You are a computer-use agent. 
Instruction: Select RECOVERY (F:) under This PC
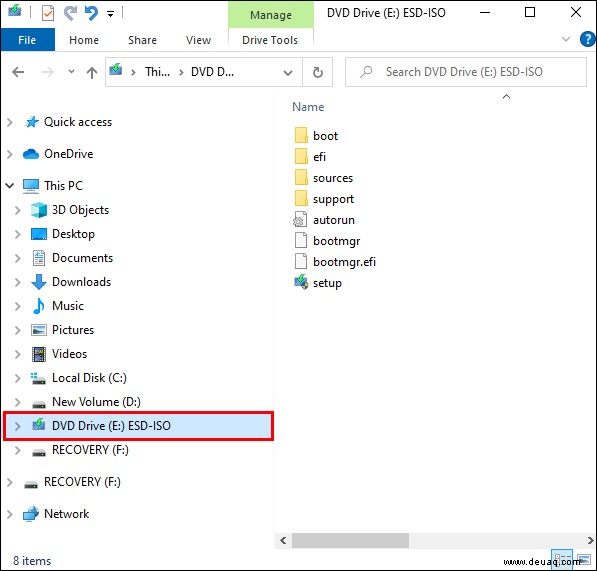click(x=90, y=450)
